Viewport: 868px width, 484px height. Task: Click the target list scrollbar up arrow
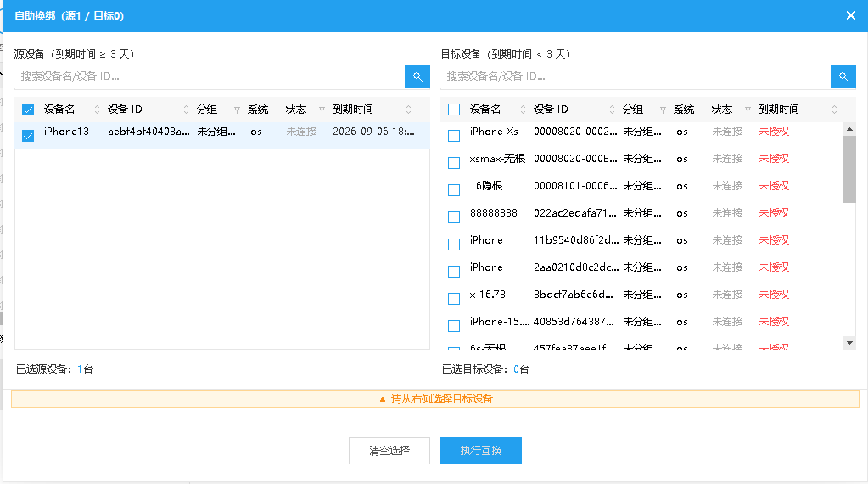pos(849,129)
